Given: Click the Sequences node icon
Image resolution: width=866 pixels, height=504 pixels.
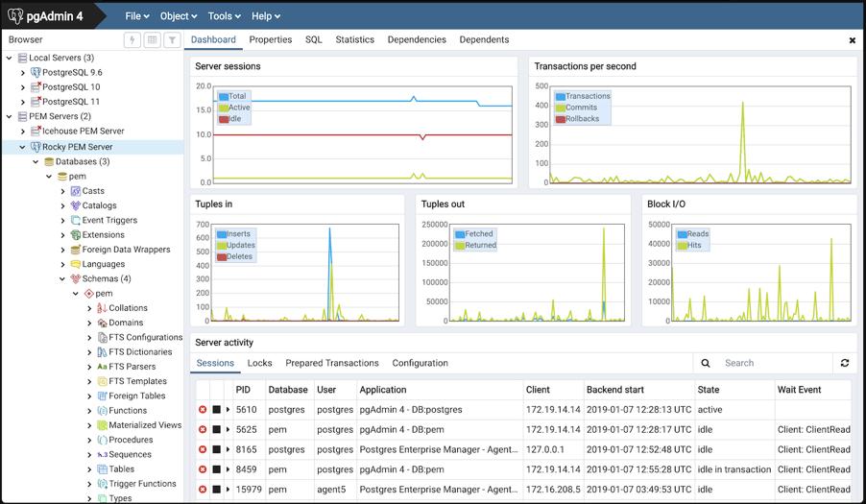Looking at the screenshot, I should pos(102,454).
